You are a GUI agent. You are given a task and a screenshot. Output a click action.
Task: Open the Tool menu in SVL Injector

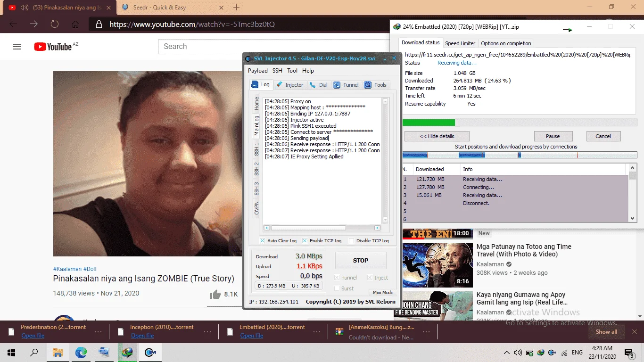tap(292, 71)
